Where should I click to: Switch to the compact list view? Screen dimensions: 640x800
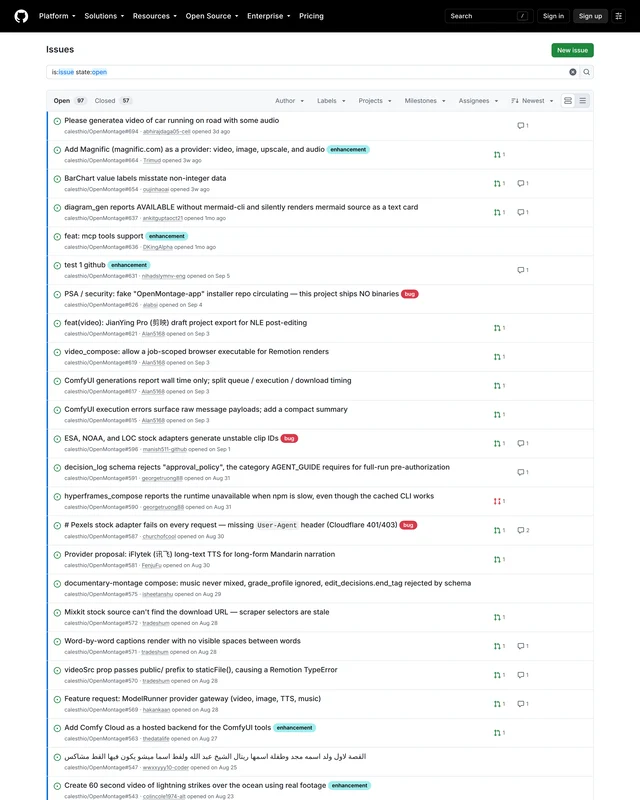[582, 101]
